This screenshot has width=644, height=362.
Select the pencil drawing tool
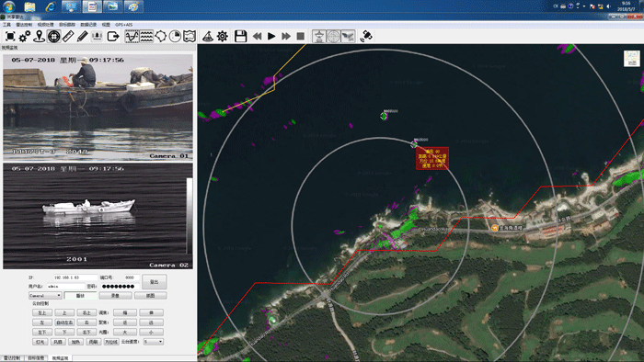pos(83,37)
